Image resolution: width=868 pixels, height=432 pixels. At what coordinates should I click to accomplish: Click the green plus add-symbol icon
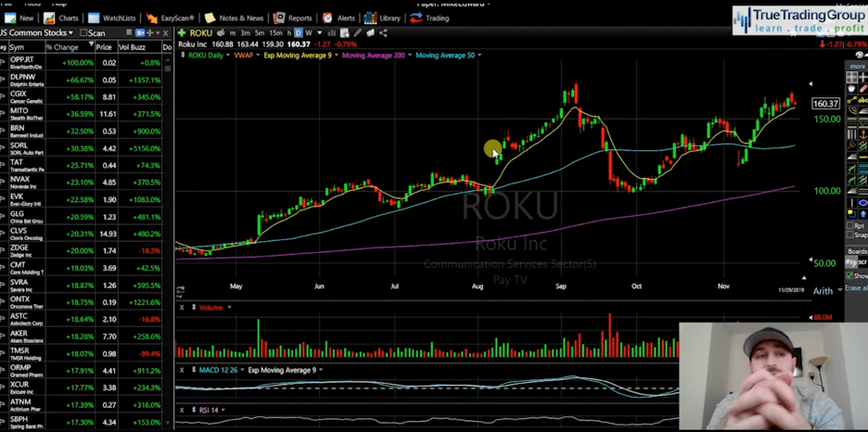tap(182, 33)
